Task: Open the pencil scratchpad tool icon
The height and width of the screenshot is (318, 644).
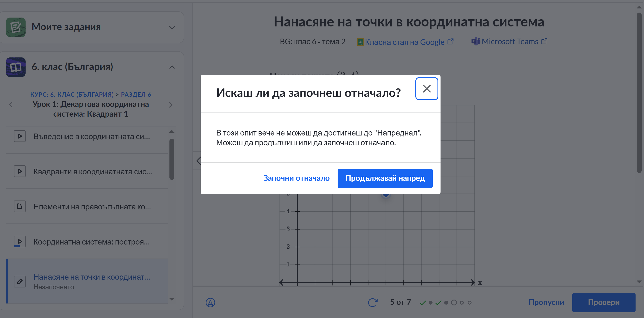Action: pyautogui.click(x=210, y=302)
